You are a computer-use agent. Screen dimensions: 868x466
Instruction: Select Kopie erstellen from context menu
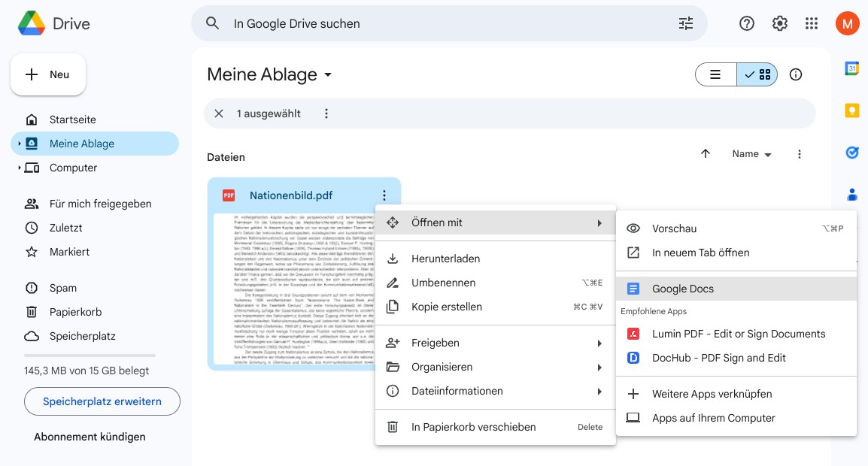[496, 307]
